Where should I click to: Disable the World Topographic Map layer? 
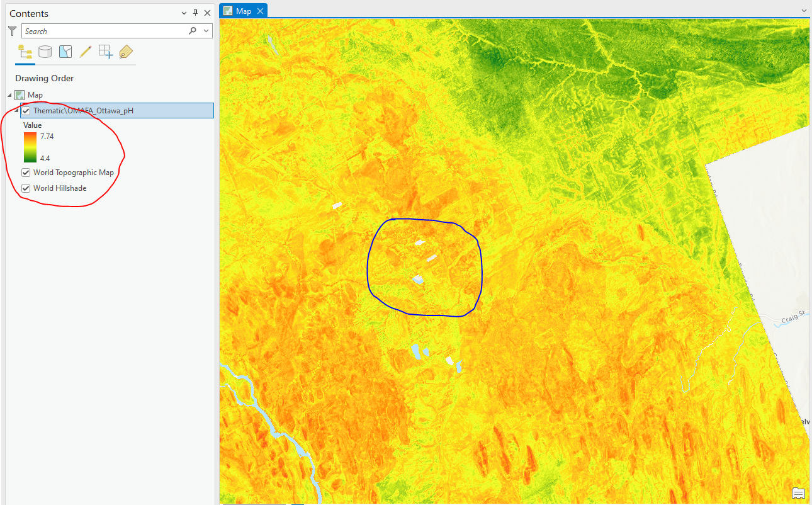(x=25, y=172)
